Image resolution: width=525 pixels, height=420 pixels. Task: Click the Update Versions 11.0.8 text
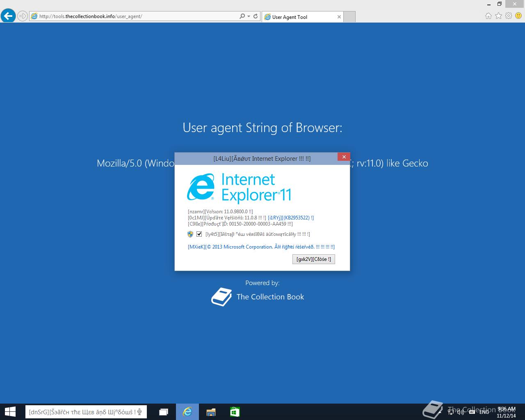tap(227, 218)
